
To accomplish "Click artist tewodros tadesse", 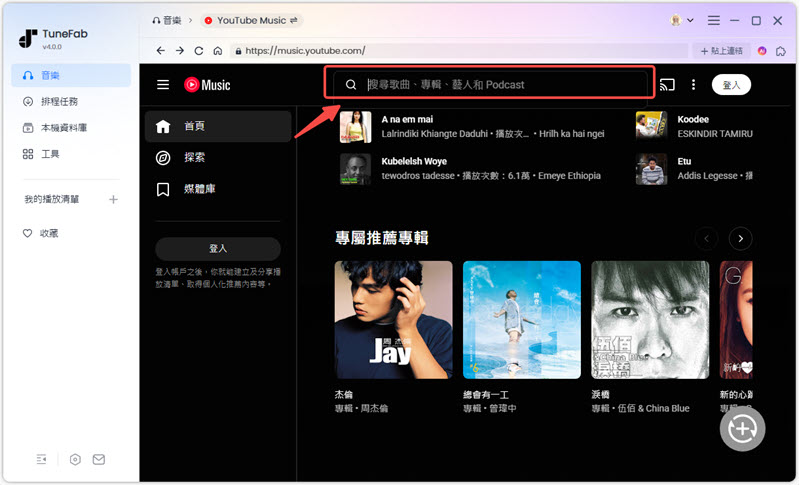I will [x=418, y=175].
